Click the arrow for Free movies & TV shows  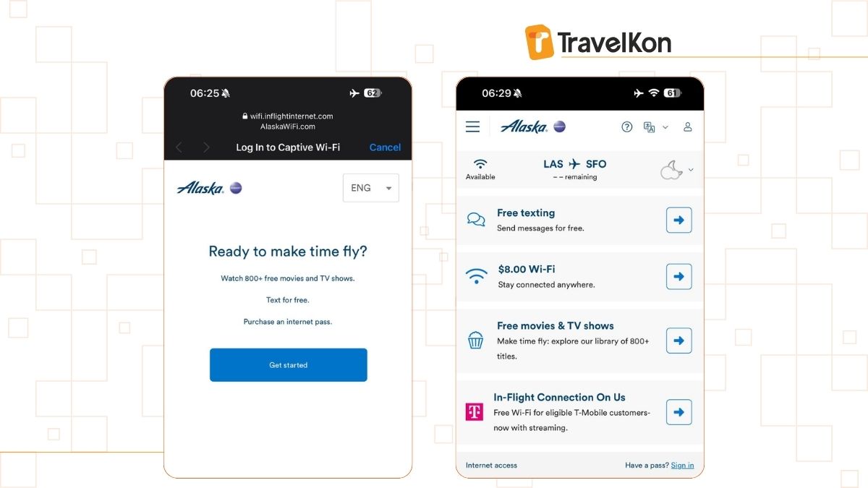pos(678,341)
